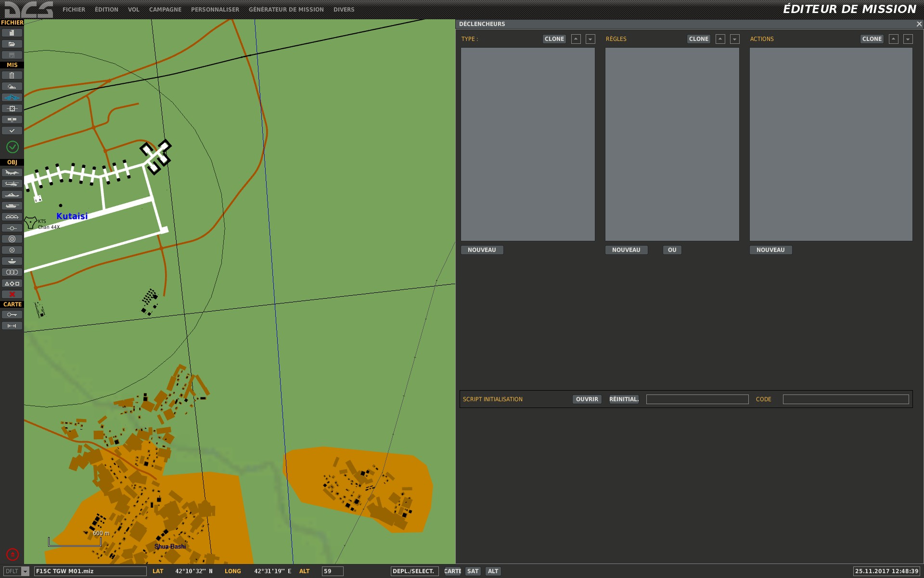Image resolution: width=924 pixels, height=578 pixels.
Task: Click Clone button in Type column
Action: point(554,39)
